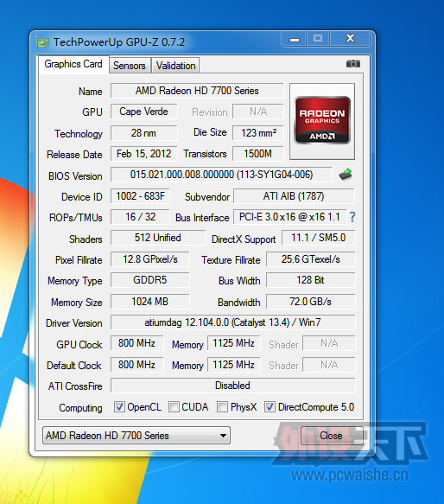444x504 pixels.
Task: Click the "Computing" label text
Action: point(80,407)
